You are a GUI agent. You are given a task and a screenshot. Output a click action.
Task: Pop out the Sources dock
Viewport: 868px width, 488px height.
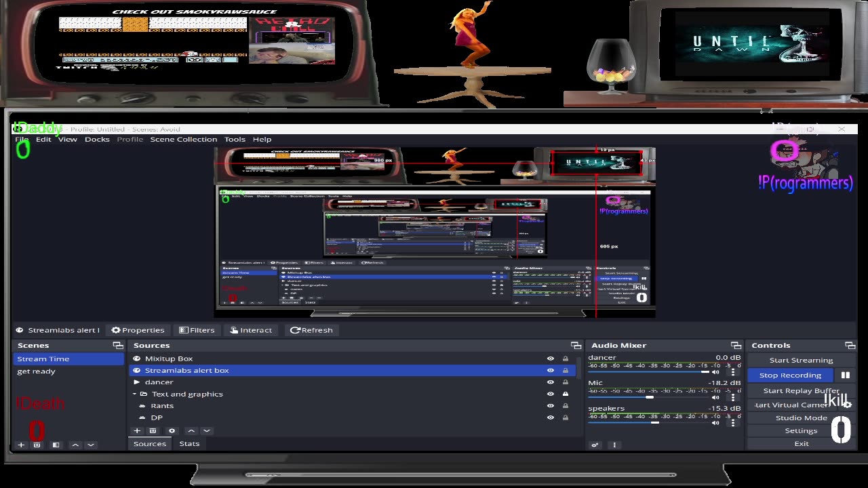[x=576, y=346]
